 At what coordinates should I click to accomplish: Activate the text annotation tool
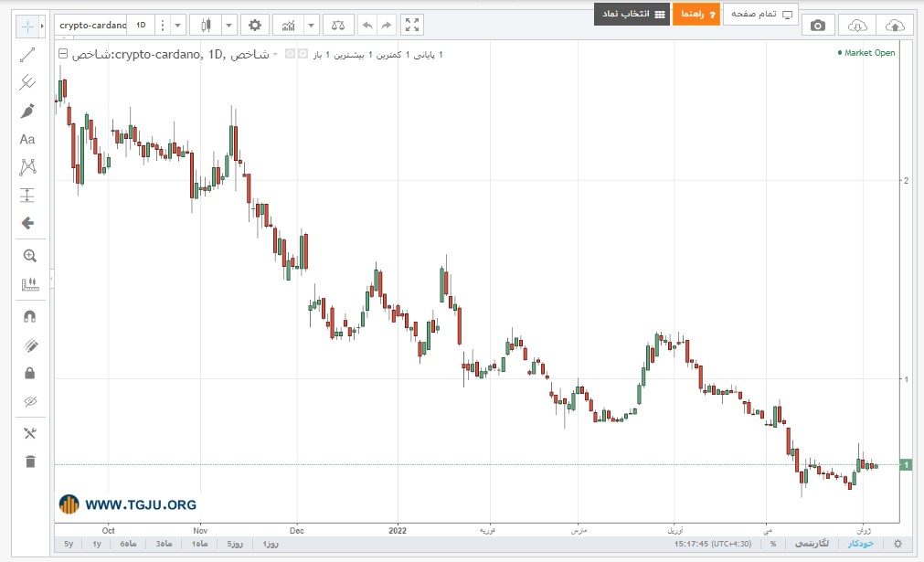click(x=27, y=139)
